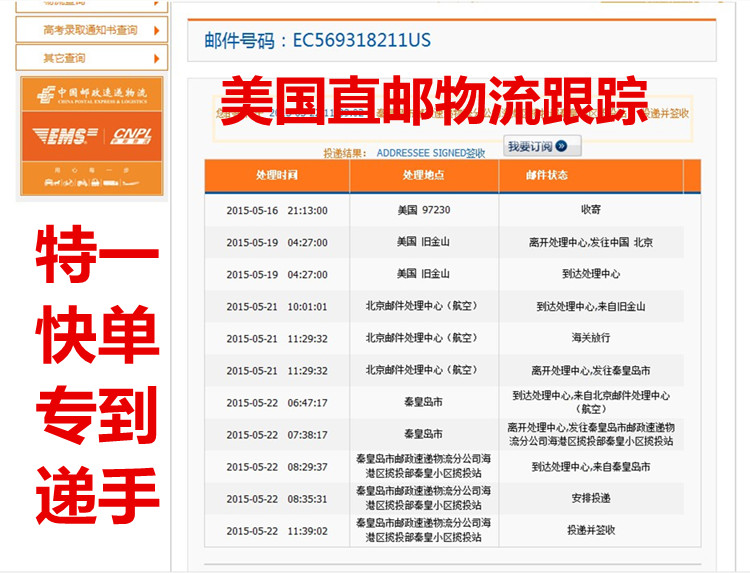Click the 处理时间 column header

coord(277,176)
